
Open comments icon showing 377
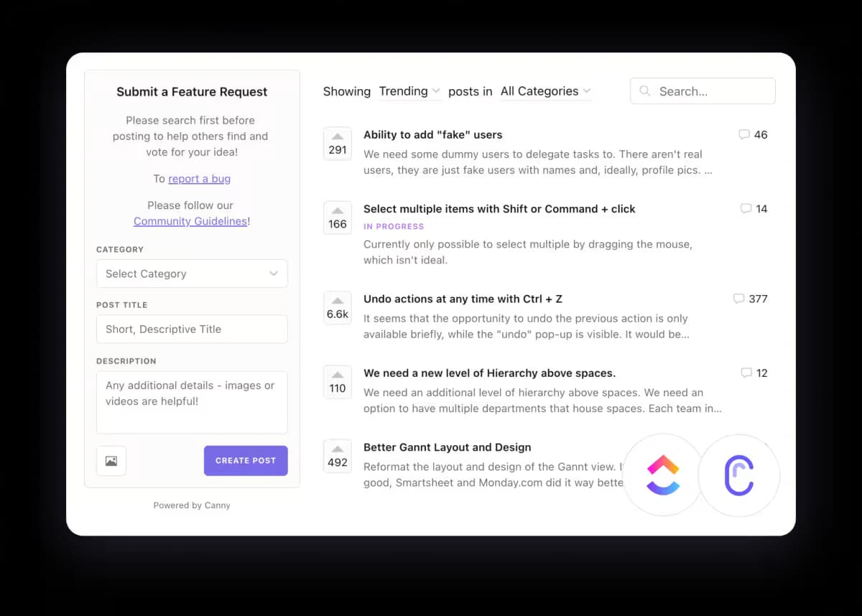[738, 299]
